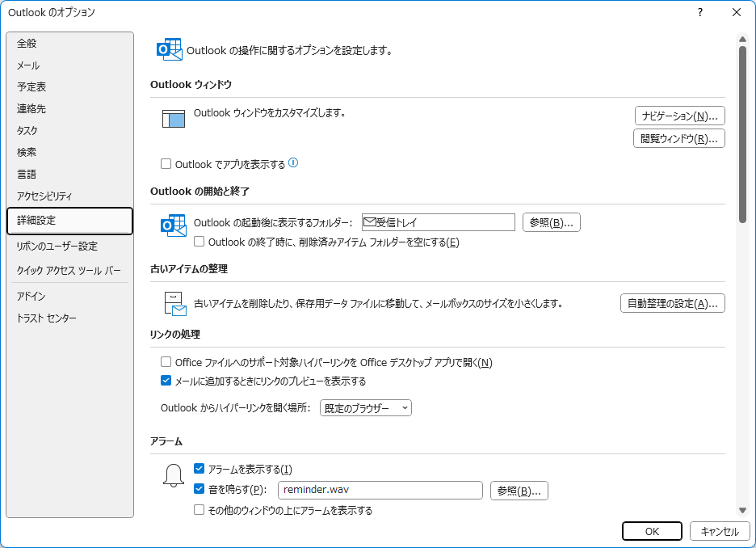Click the Outlook icon in 開始と終了 section
The width and height of the screenshot is (756, 548).
[174, 226]
